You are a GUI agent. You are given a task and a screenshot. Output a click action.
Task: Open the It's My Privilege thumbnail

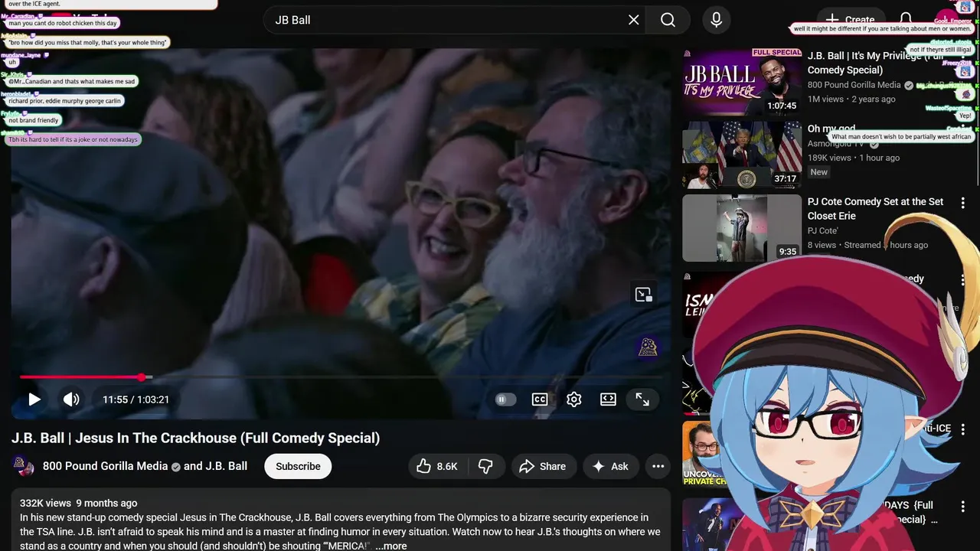point(742,82)
